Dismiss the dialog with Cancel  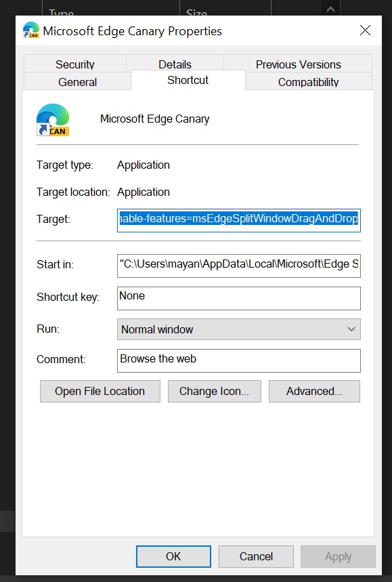coord(256,556)
